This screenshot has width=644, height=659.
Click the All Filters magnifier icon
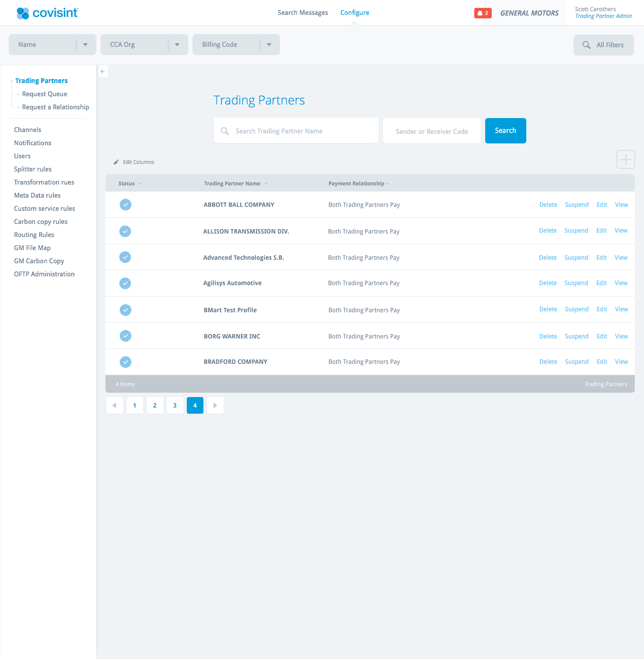click(587, 45)
